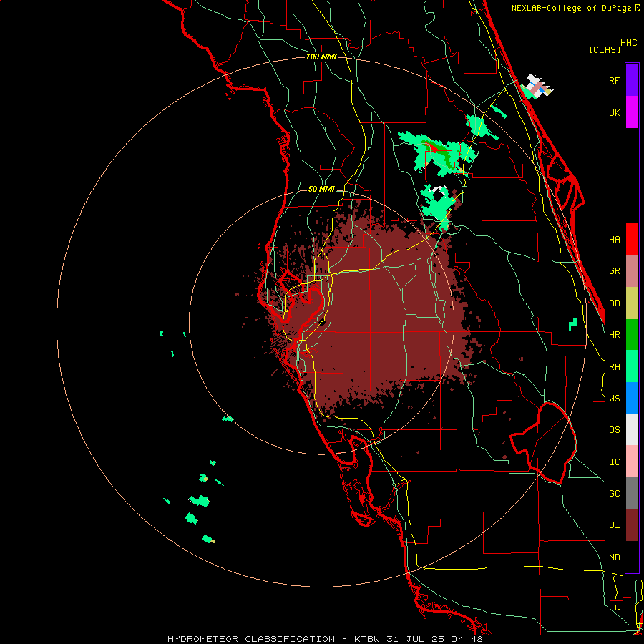The height and width of the screenshot is (644, 644).
Task: Click the "50 NMI" range ring label
Action: click(321, 189)
